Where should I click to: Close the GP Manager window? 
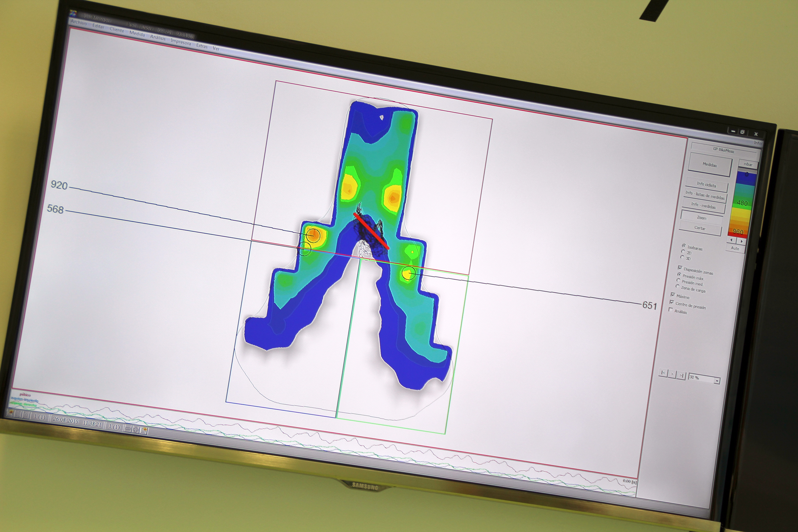pos(756,134)
